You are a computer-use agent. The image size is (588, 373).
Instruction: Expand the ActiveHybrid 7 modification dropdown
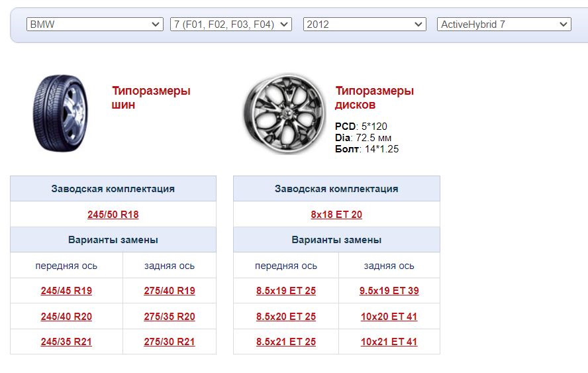(504, 25)
